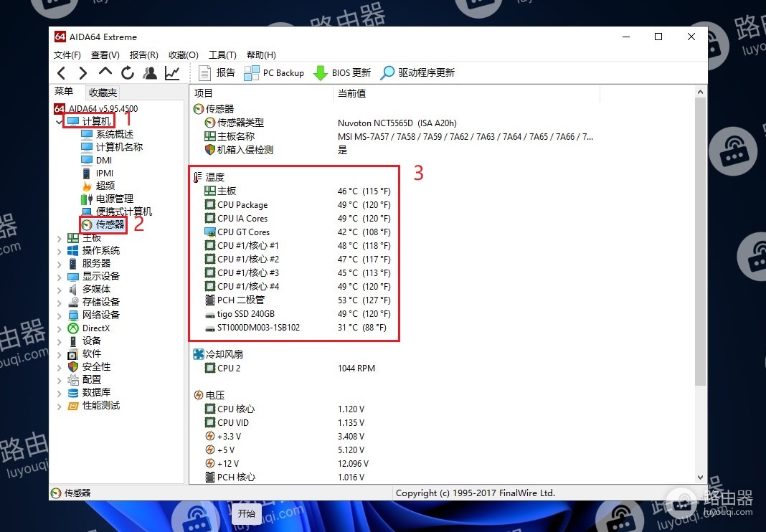The image size is (766, 532).
Task: Refresh the sensor readings
Action: click(x=128, y=73)
